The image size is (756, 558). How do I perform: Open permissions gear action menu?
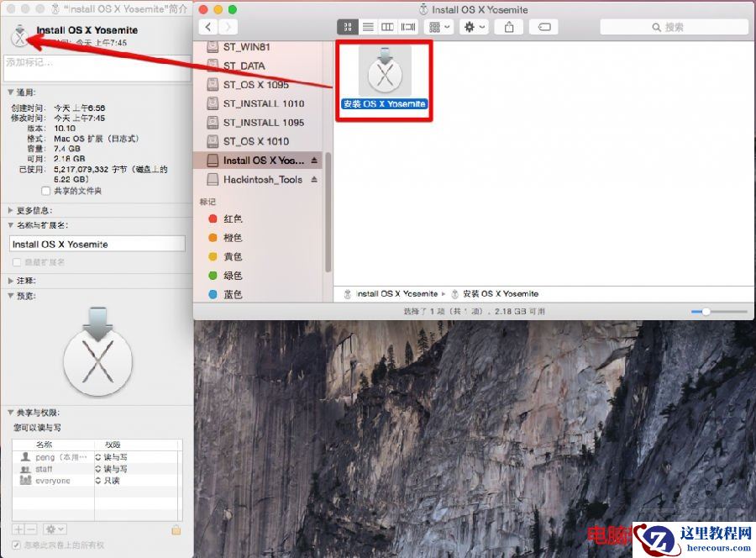click(x=55, y=529)
